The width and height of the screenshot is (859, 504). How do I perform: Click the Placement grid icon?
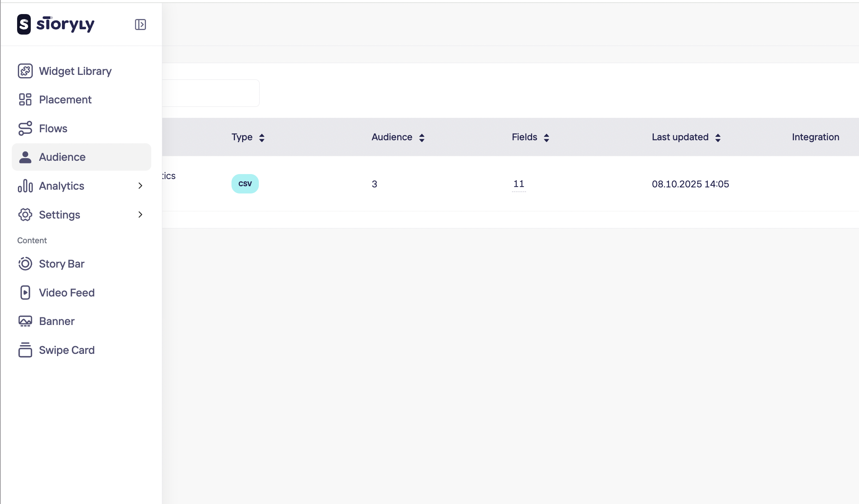pos(25,100)
